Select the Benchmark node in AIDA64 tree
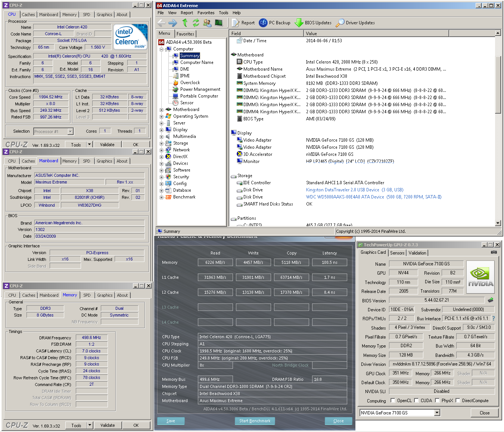This screenshot has height=432, width=504. tap(184, 197)
